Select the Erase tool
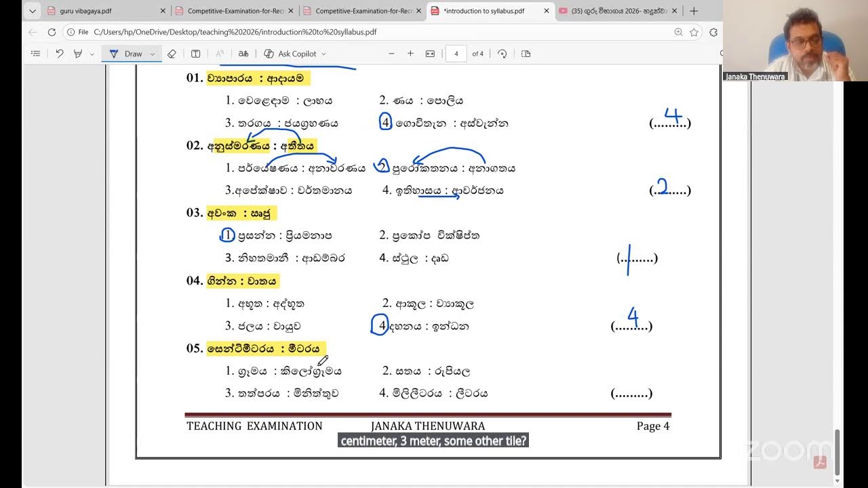This screenshot has width=868, height=488. point(172,54)
